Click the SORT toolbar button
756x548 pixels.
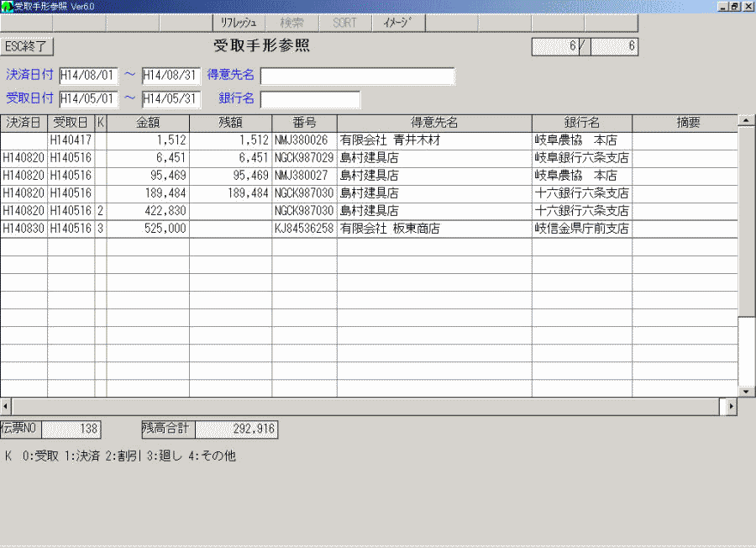click(344, 23)
